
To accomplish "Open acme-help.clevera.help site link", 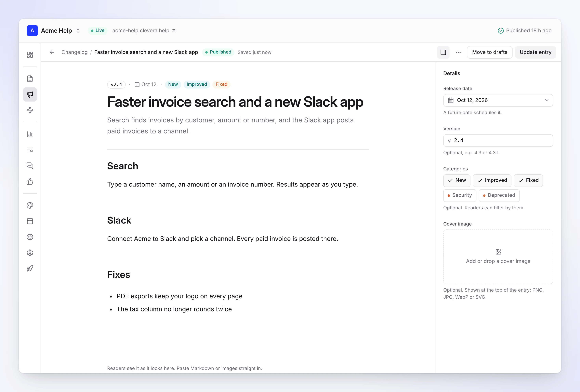I will [144, 31].
